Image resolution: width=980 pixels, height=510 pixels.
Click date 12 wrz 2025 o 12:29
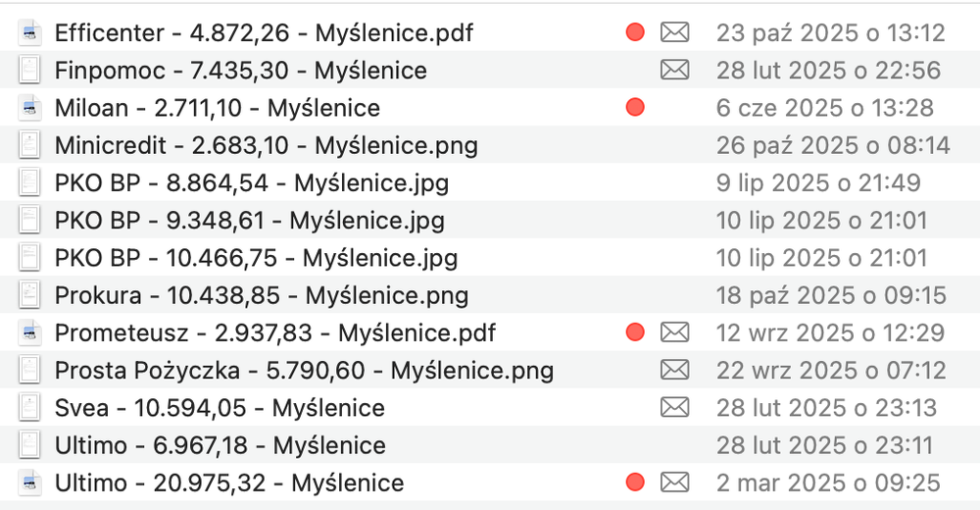pyautogui.click(x=831, y=332)
